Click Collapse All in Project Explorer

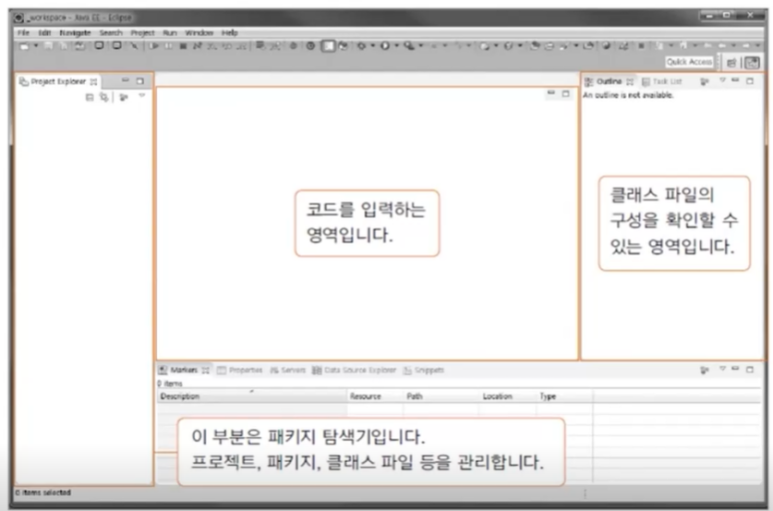tap(90, 98)
